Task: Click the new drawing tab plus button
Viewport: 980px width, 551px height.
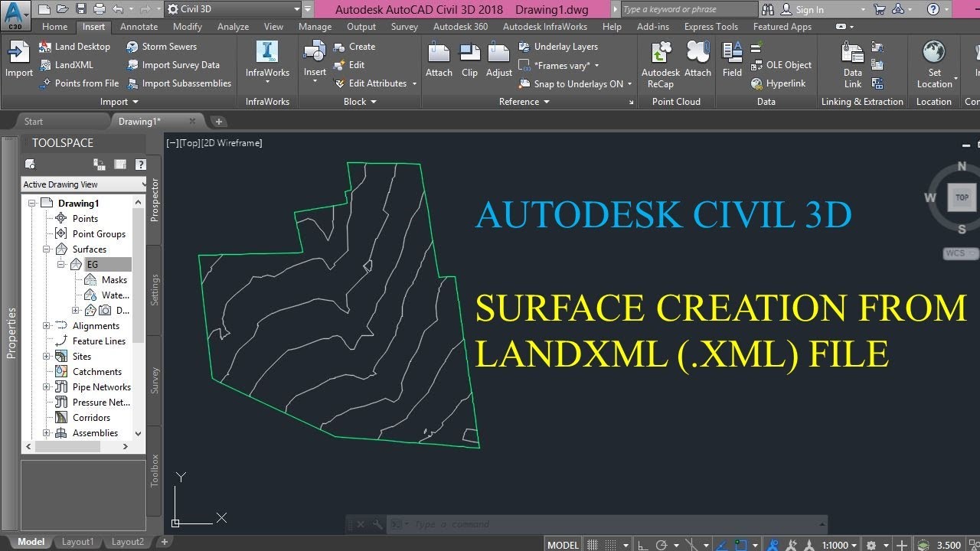Action: [218, 122]
